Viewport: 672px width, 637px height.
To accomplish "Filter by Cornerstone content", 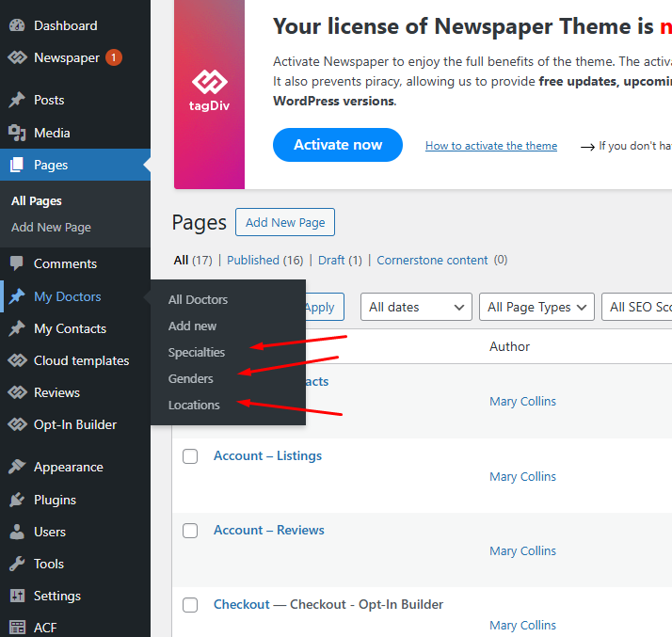I will click(x=432, y=260).
